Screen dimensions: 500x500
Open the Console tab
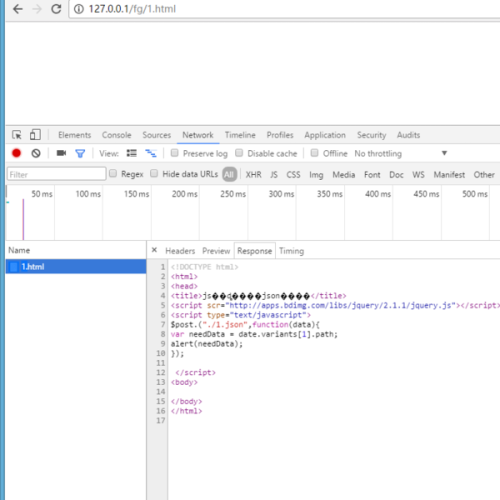tap(116, 135)
